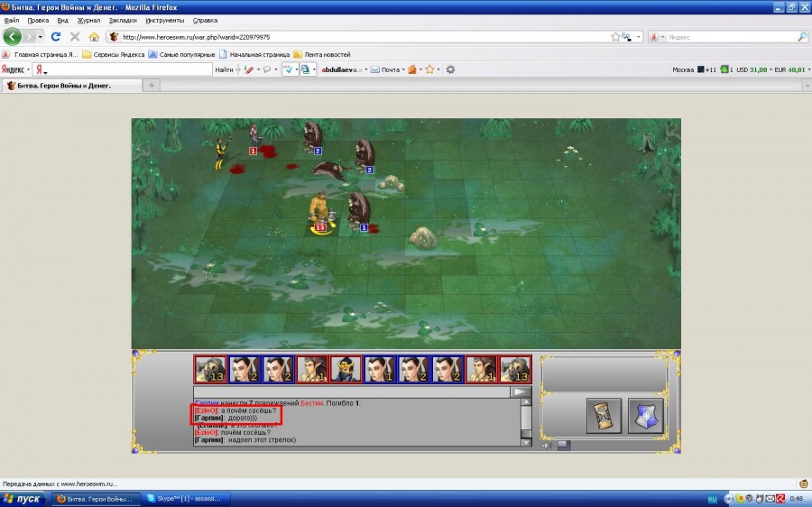
Task: Click the orc warrior stack of 13
Action: click(x=320, y=211)
